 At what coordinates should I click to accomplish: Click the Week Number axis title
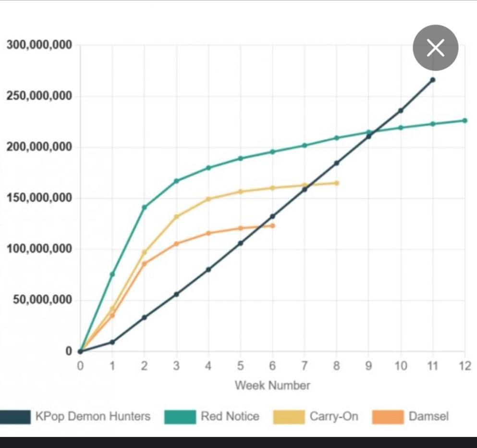(272, 385)
